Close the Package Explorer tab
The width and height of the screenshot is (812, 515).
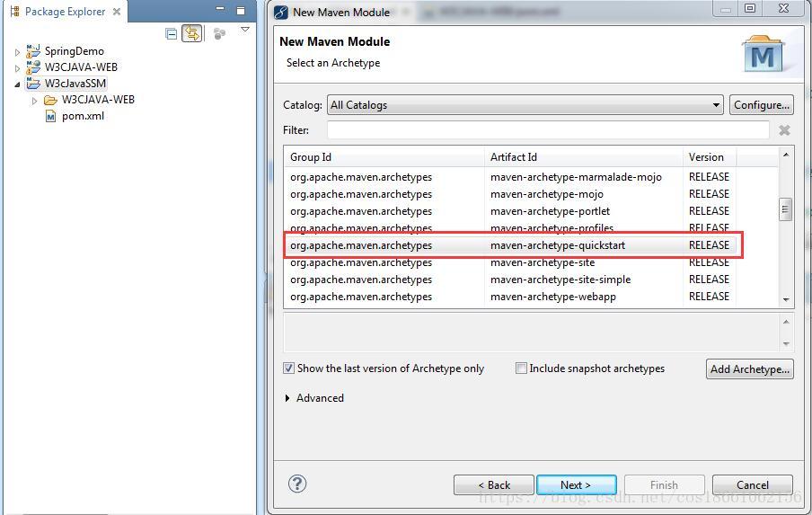tap(117, 11)
